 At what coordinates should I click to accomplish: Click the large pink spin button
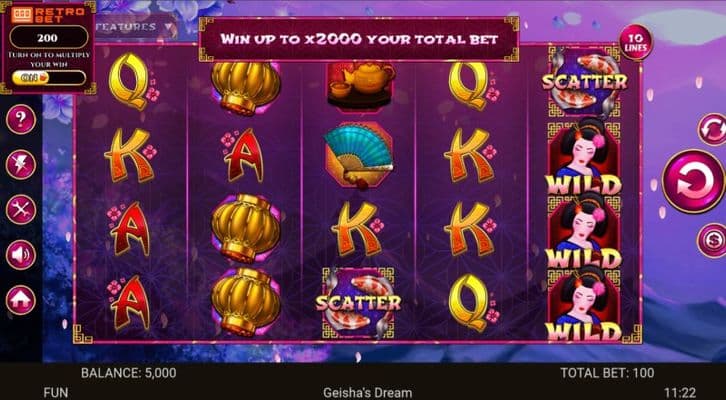693,181
